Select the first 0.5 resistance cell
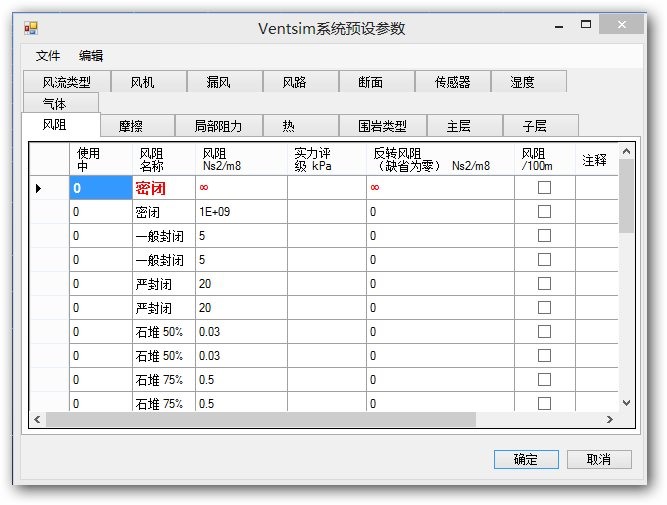This screenshot has width=667, height=505. click(241, 379)
